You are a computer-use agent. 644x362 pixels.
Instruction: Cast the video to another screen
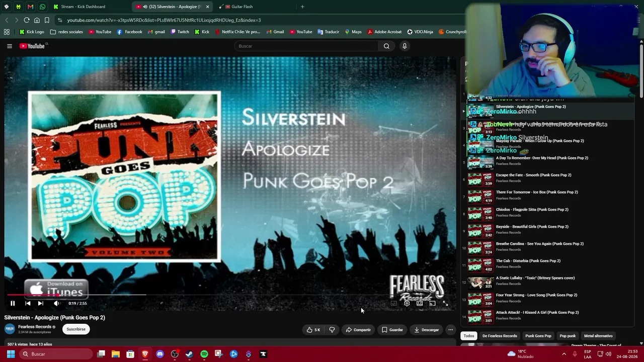[432, 303]
